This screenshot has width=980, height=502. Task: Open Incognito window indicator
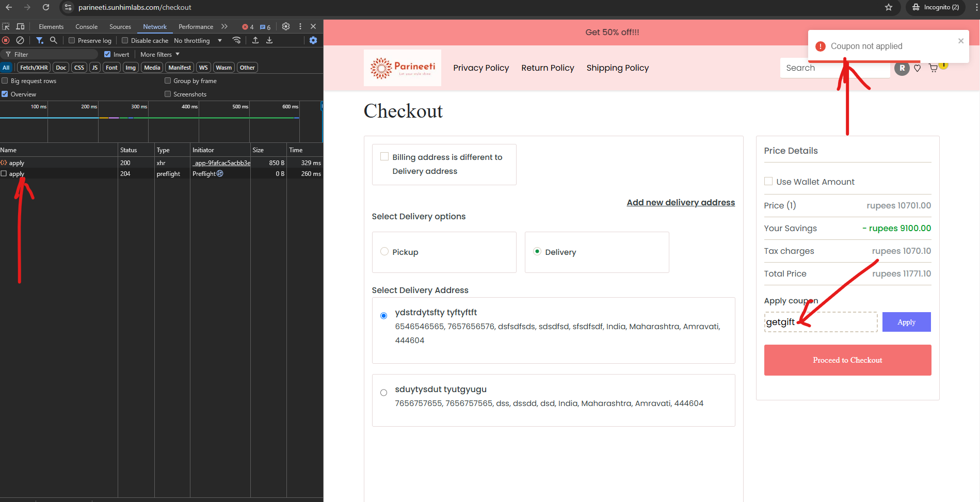tap(936, 7)
